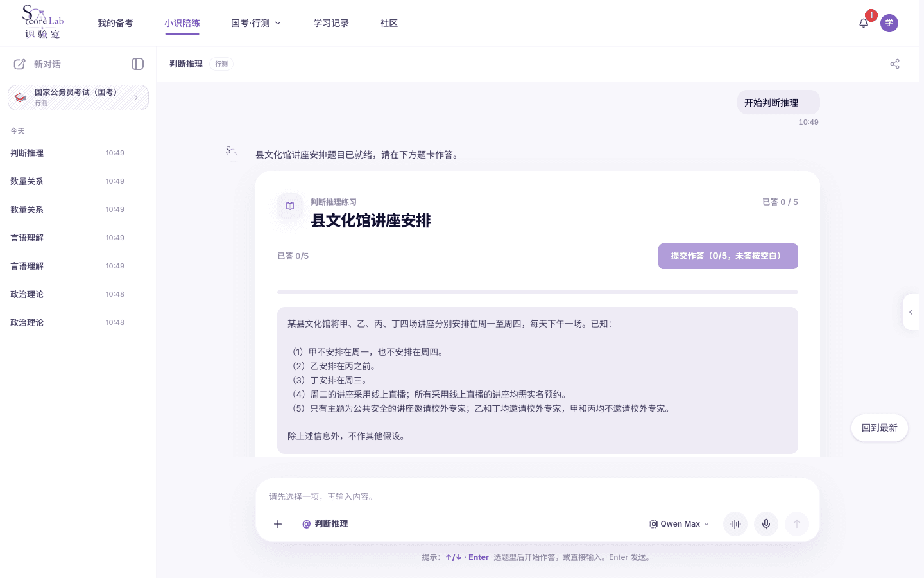Jump back with 回到最新 button
Viewport: 924px width, 578px height.
[x=880, y=428]
